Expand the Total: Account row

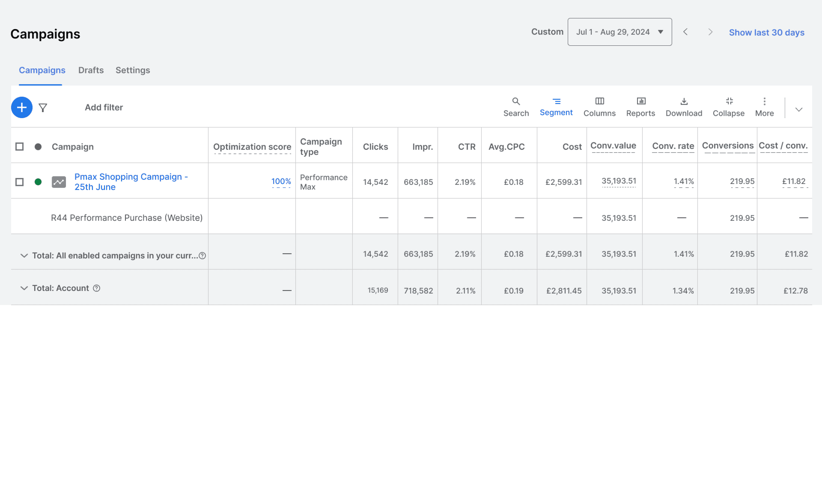pyautogui.click(x=24, y=288)
